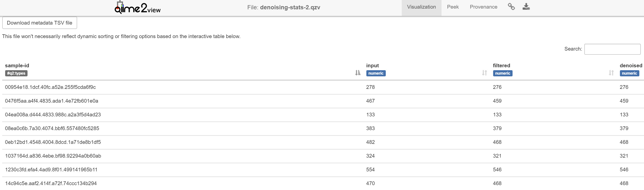
Task: Click numeric badge under filtered column
Action: coord(502,73)
